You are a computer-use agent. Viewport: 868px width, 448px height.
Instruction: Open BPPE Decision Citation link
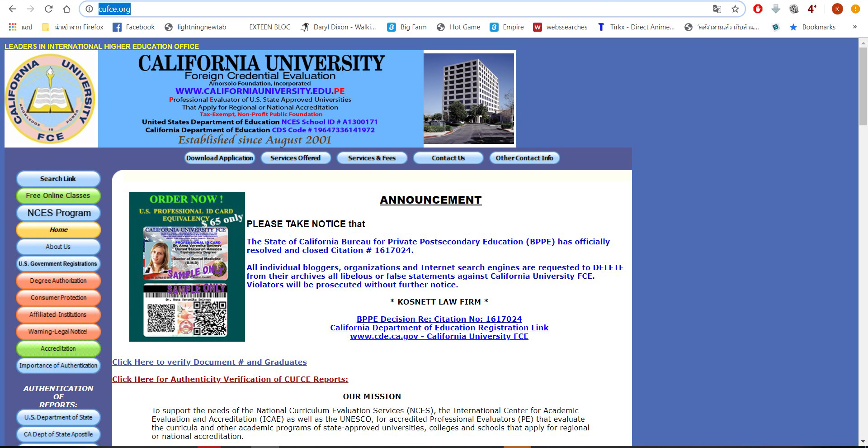pyautogui.click(x=439, y=319)
